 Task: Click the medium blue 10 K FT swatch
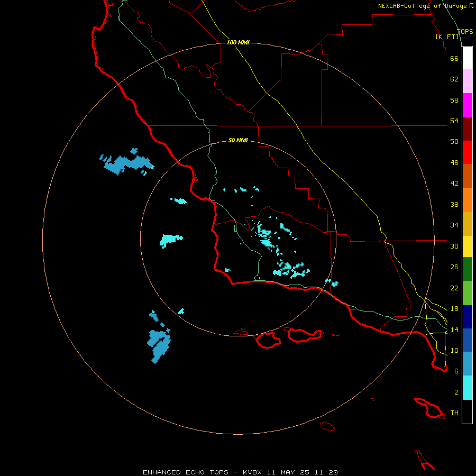[x=467, y=340]
